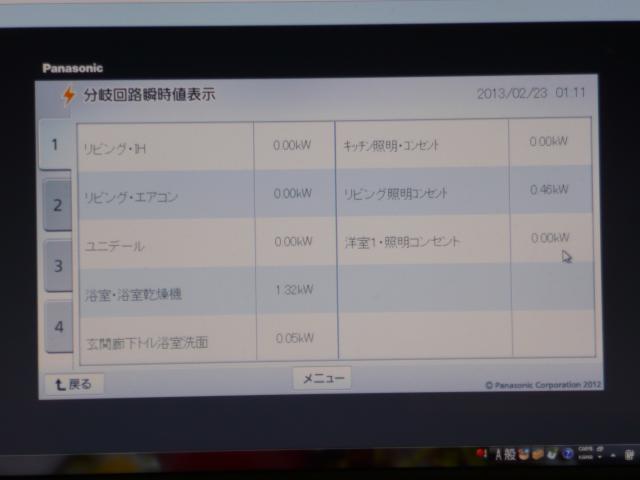The width and height of the screenshot is (640, 480).
Task: Switch to page tab 1
Action: pos(56,144)
